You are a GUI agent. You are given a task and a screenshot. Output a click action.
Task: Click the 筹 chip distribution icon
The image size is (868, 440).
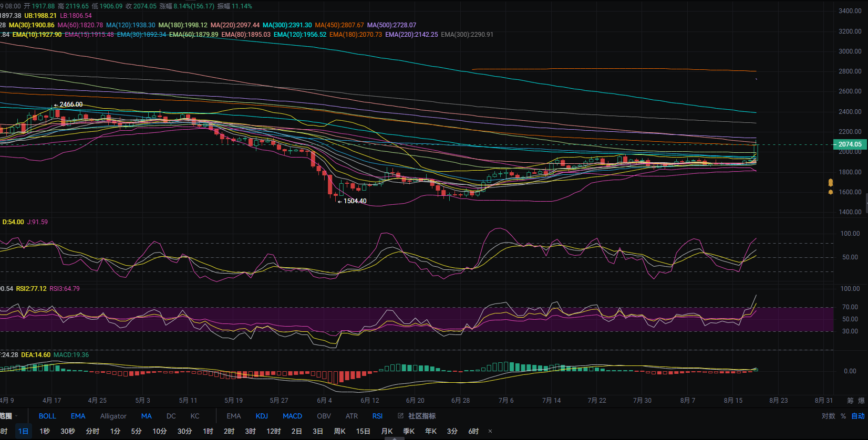[x=850, y=401]
